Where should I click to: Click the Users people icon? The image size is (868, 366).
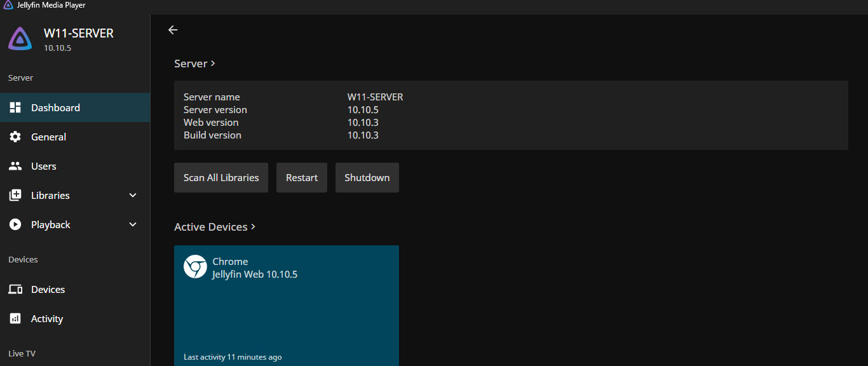pos(15,166)
